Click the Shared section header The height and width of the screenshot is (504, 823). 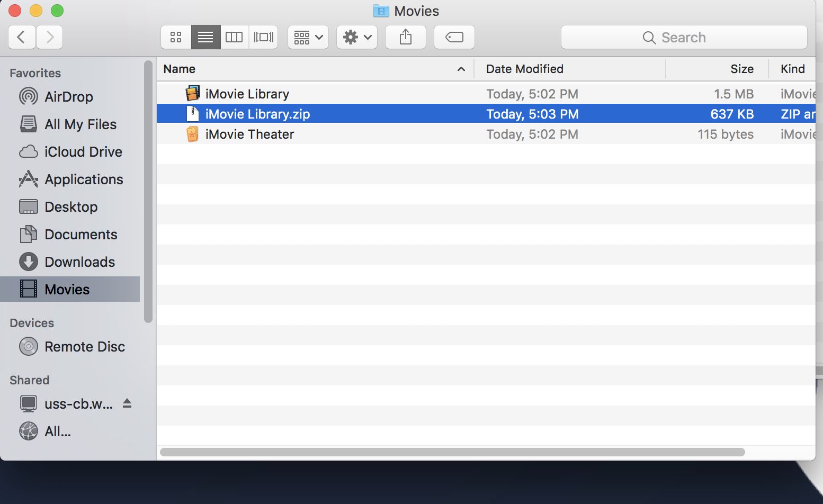[30, 380]
